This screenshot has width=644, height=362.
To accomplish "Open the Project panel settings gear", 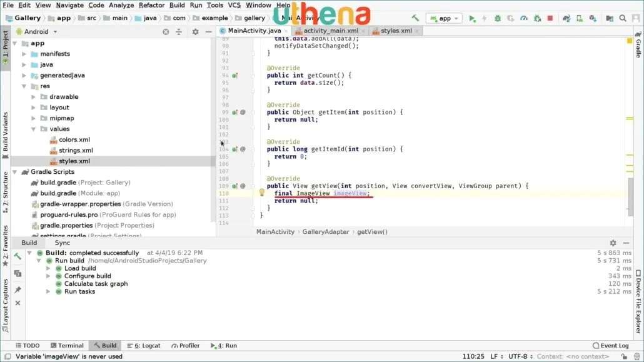I will coord(196,32).
